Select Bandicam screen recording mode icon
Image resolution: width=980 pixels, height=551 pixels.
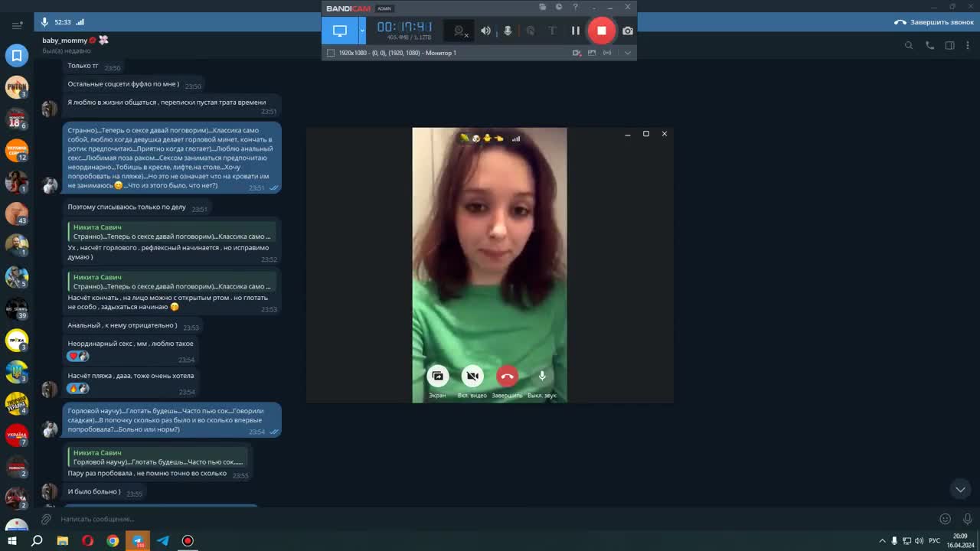[340, 31]
